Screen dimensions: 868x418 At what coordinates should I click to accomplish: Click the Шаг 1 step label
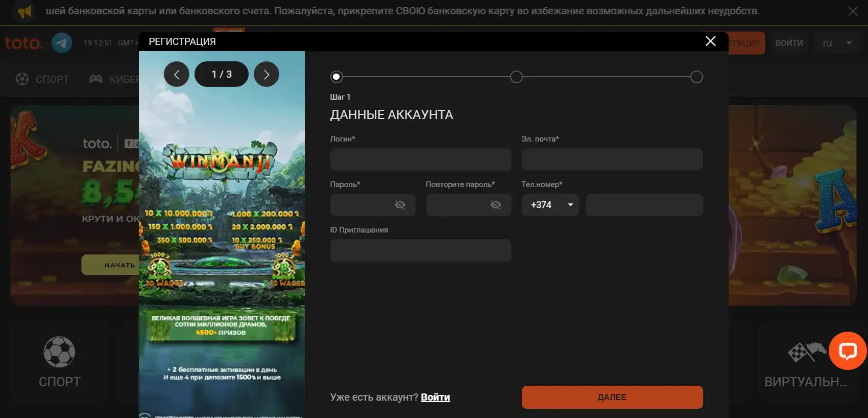coord(340,97)
